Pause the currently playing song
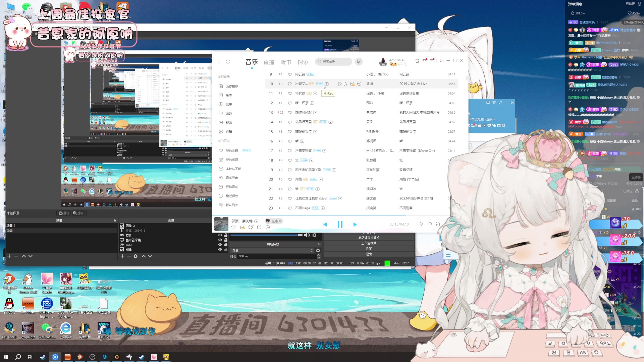 340,224
